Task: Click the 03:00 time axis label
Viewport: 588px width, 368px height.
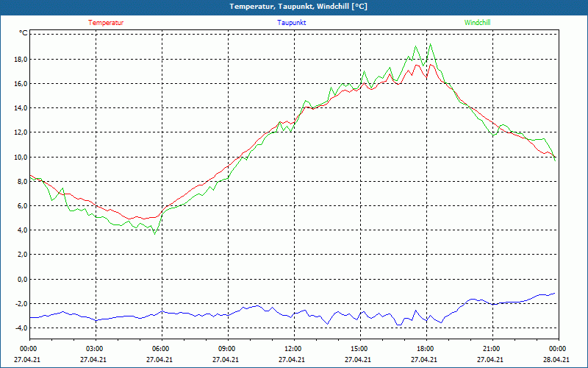Action: [96, 349]
